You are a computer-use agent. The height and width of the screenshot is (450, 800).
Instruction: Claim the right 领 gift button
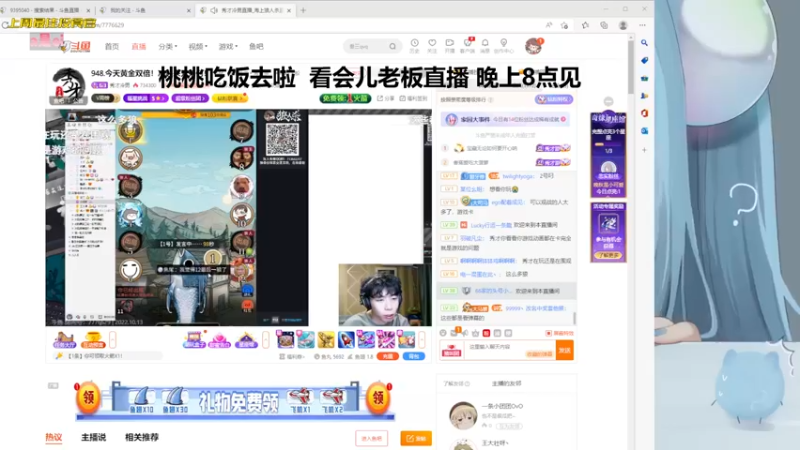click(378, 398)
